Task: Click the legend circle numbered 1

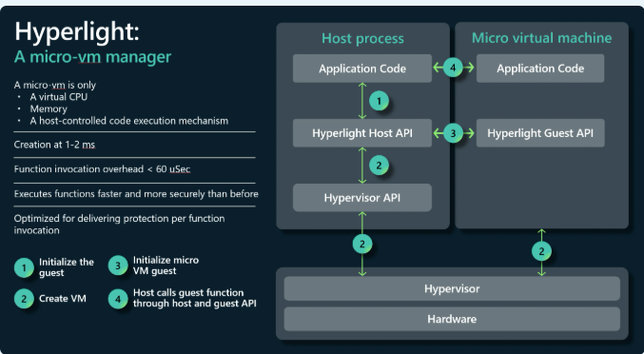Action: pos(24,267)
